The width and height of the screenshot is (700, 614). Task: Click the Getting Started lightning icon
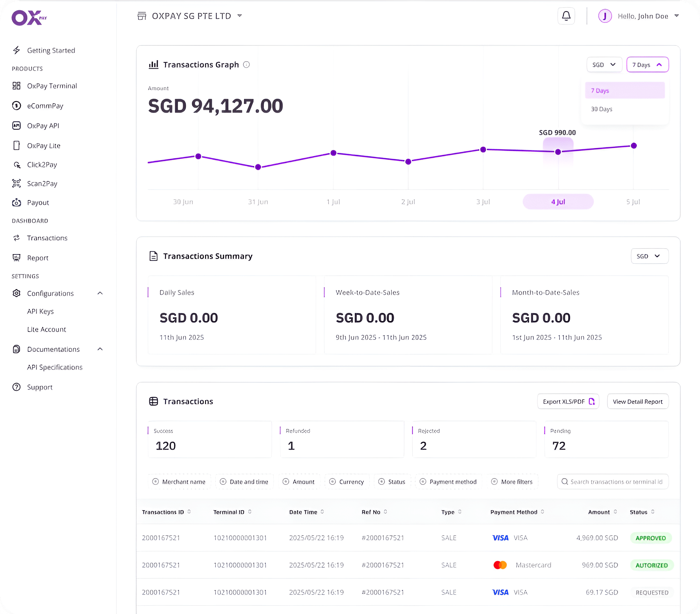coord(16,50)
